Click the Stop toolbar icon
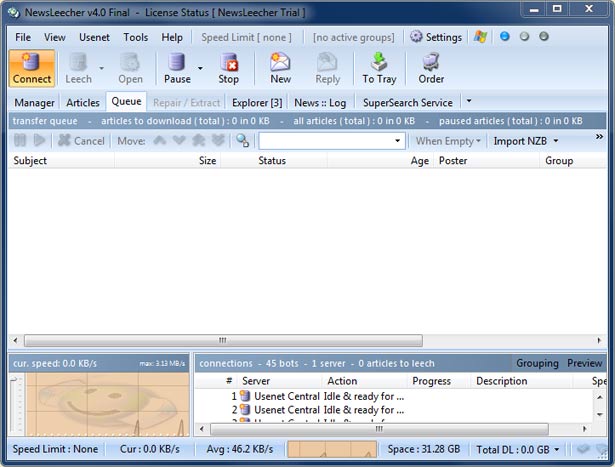Screen dimensions: 615x467 pos(229,62)
